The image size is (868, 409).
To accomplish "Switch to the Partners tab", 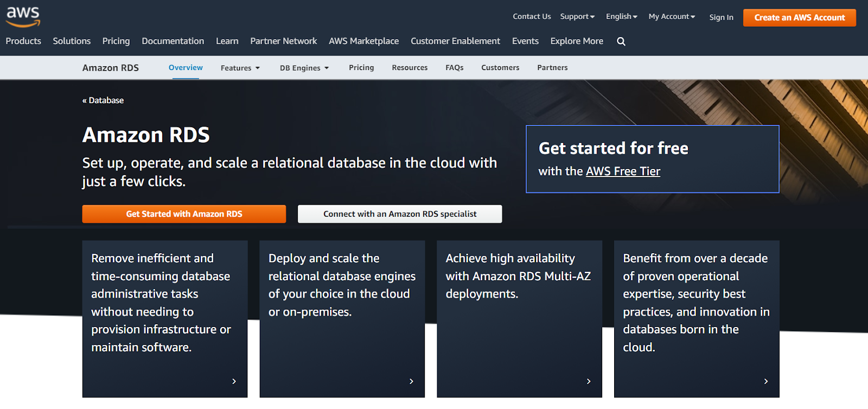I will [x=552, y=68].
